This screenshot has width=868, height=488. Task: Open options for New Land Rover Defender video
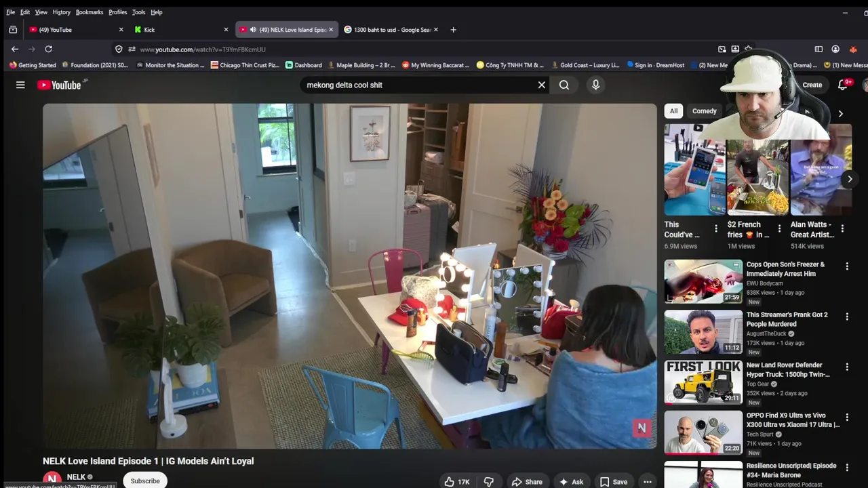(x=846, y=367)
